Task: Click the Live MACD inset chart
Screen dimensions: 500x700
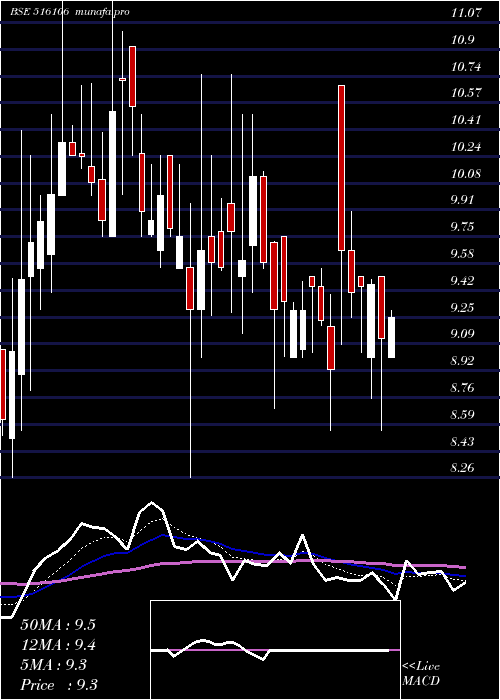Action: pos(275,650)
